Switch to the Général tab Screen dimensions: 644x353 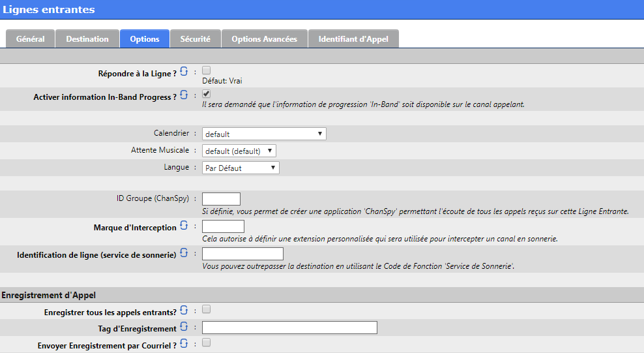[31, 39]
